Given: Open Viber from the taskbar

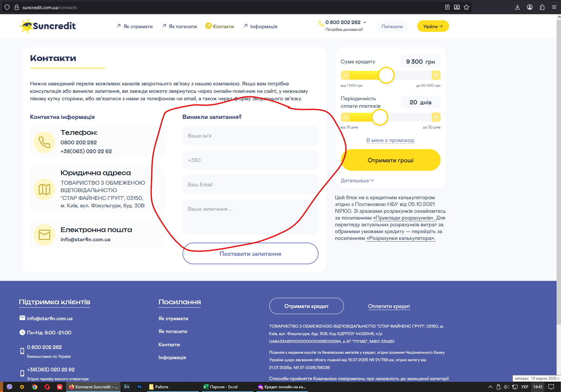Looking at the screenshot, I should [x=9, y=387].
